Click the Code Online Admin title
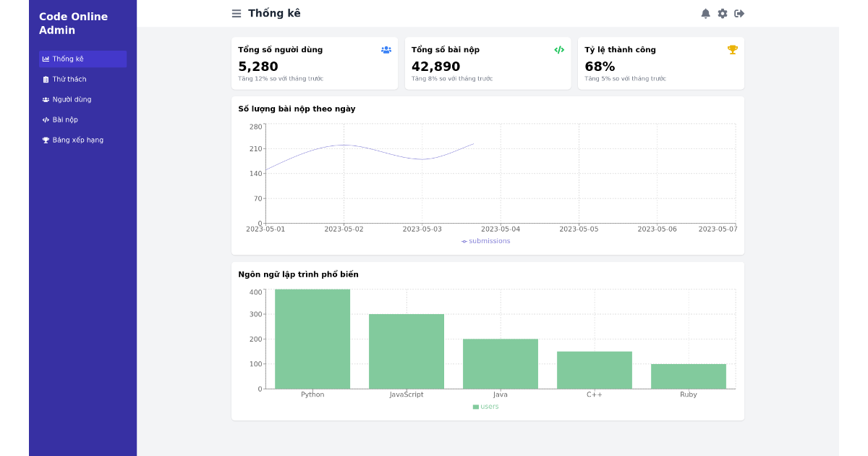The height and width of the screenshot is (456, 868). click(x=72, y=23)
